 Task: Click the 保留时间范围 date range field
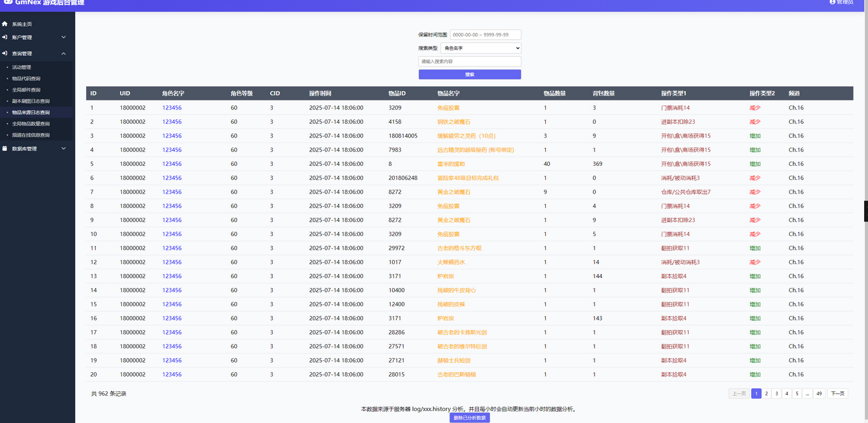485,35
